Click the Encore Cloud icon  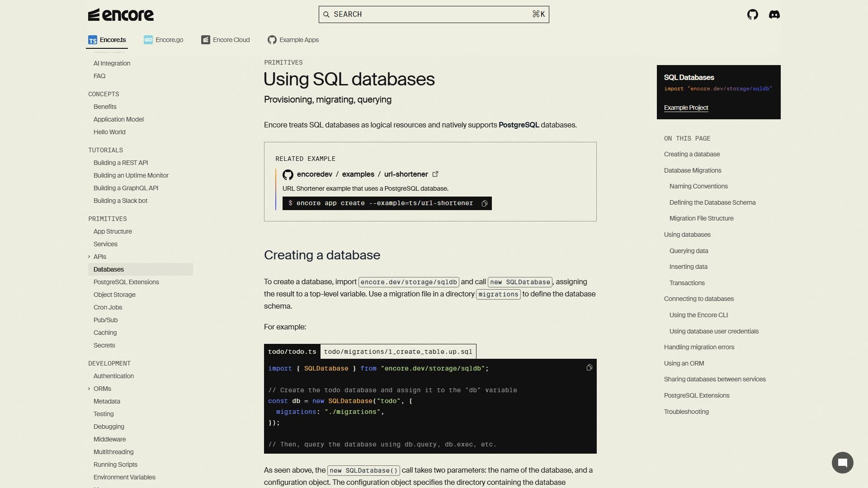206,40
